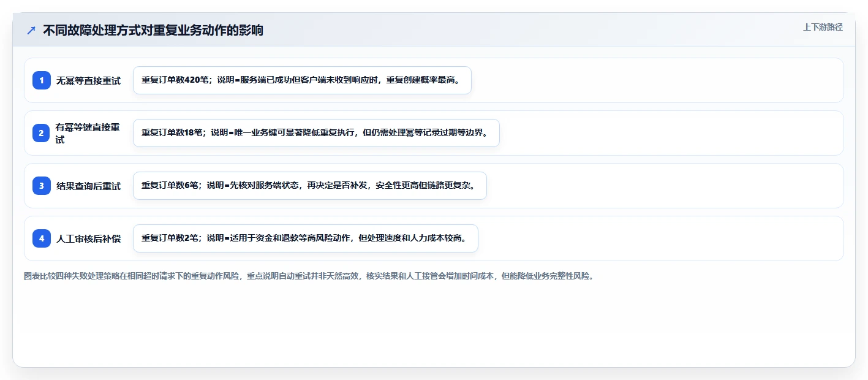Click step badge number 4
Image resolution: width=868 pixels, height=380 pixels.
(x=42, y=238)
